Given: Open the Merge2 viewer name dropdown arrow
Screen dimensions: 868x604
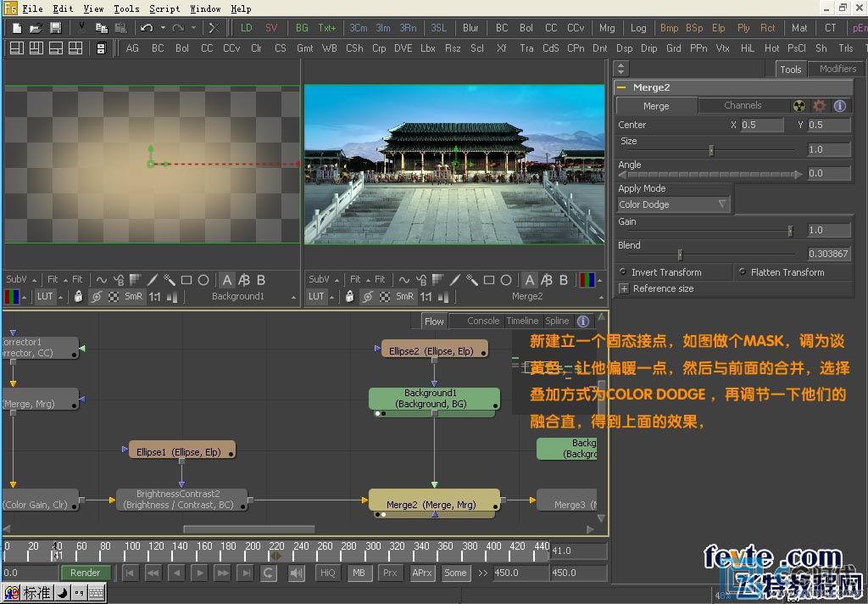Looking at the screenshot, I should click(x=601, y=297).
